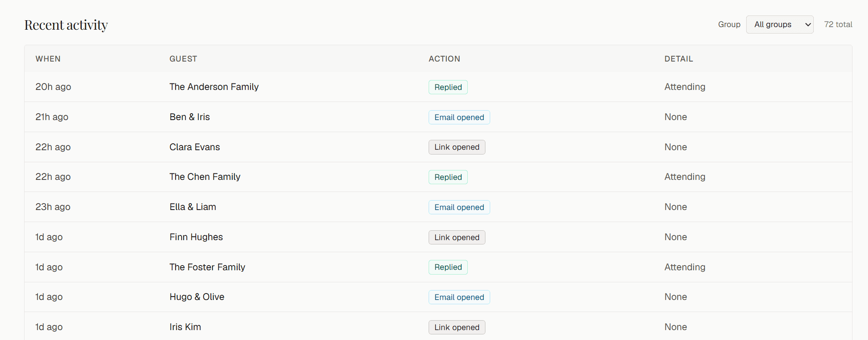This screenshot has height=340, width=868.
Task: Click the GUEST column header
Action: point(183,59)
